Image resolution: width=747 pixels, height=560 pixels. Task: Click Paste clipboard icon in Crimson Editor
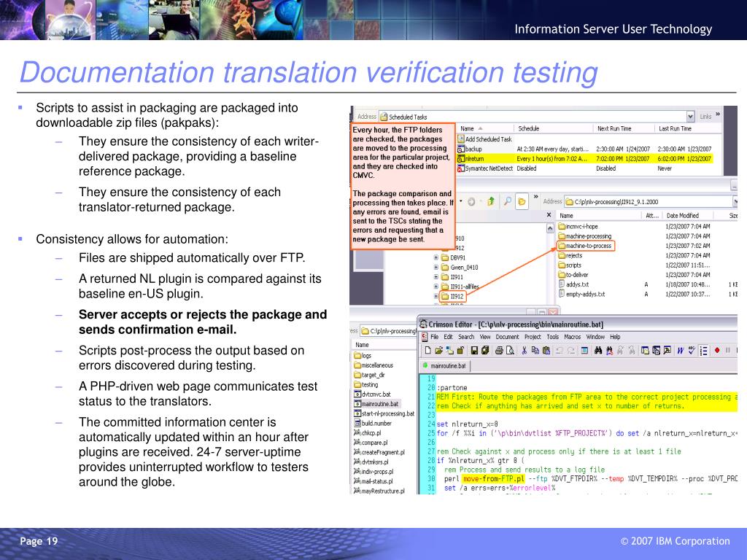coord(546,351)
